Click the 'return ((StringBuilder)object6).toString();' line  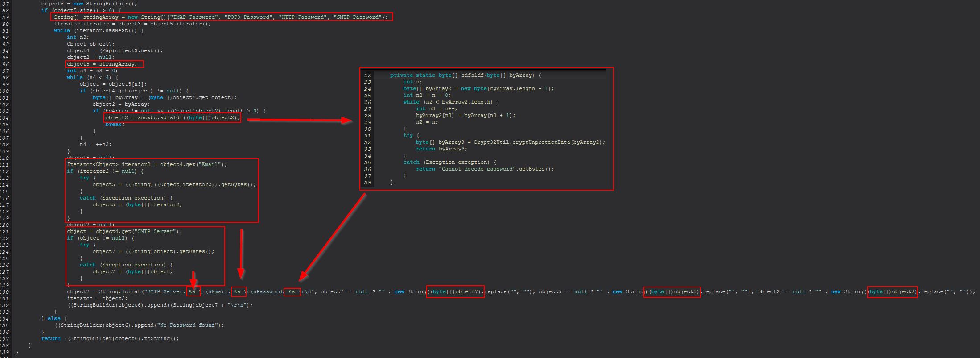110,338
